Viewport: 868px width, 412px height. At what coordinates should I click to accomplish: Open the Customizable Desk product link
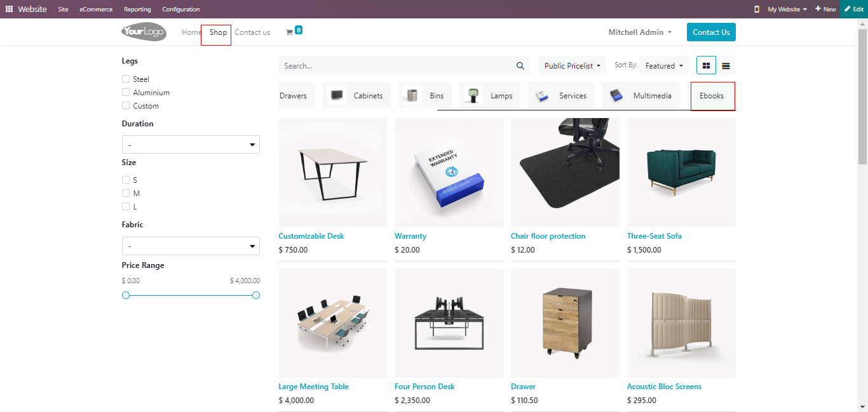(x=311, y=236)
